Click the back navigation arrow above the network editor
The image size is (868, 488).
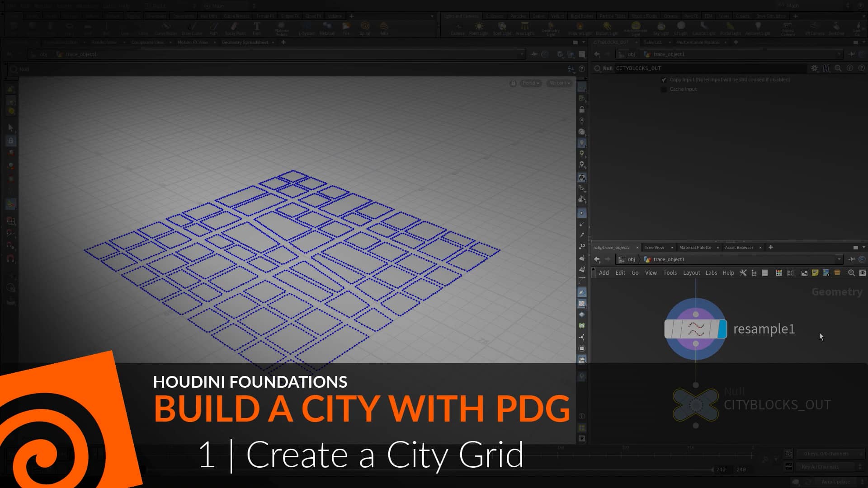click(597, 259)
